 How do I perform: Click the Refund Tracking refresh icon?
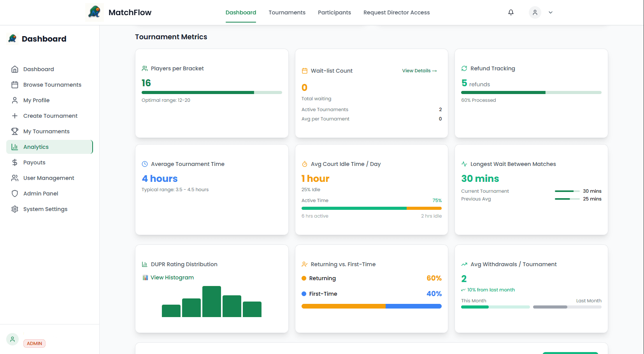point(464,68)
